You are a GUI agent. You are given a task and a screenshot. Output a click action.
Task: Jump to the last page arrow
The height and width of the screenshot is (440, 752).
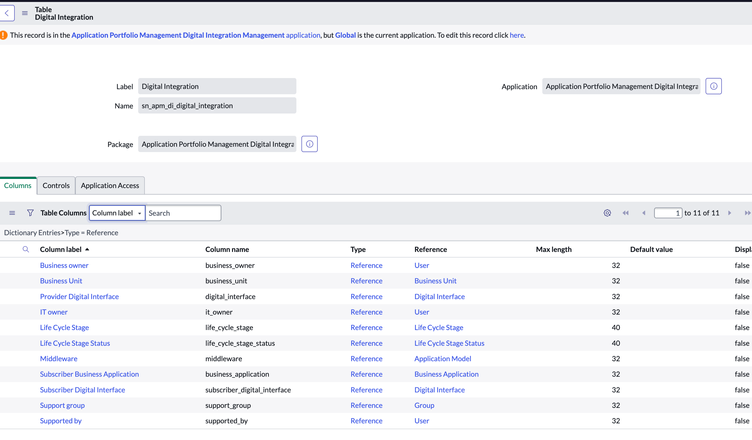tap(747, 213)
